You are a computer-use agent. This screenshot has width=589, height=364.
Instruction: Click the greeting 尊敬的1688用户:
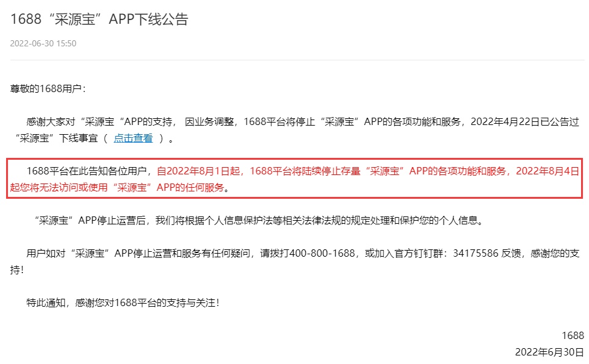(x=48, y=89)
